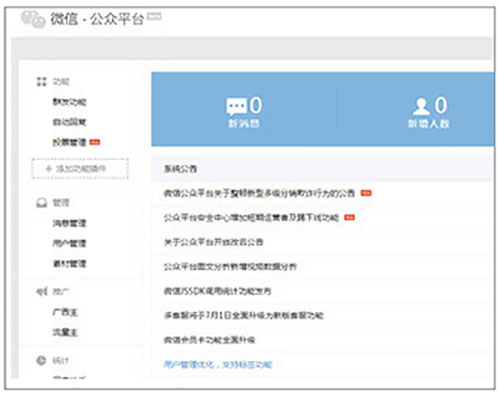Open the 多客服 7月1日 upgrade announcement
Screen dimensions: 500x396
243,315
